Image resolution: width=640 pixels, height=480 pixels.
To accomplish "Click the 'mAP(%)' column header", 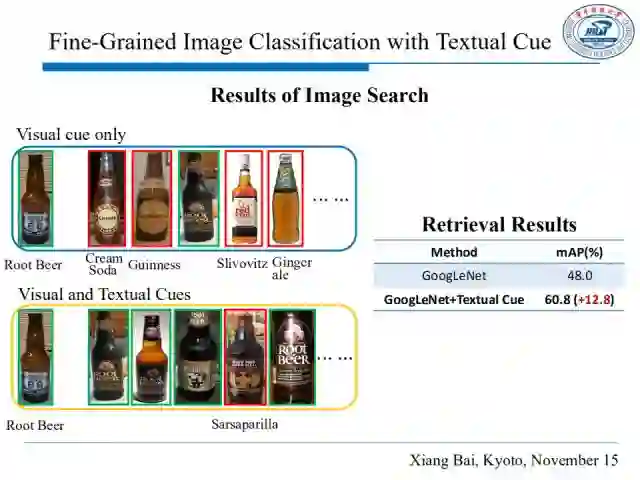I will pos(580,252).
